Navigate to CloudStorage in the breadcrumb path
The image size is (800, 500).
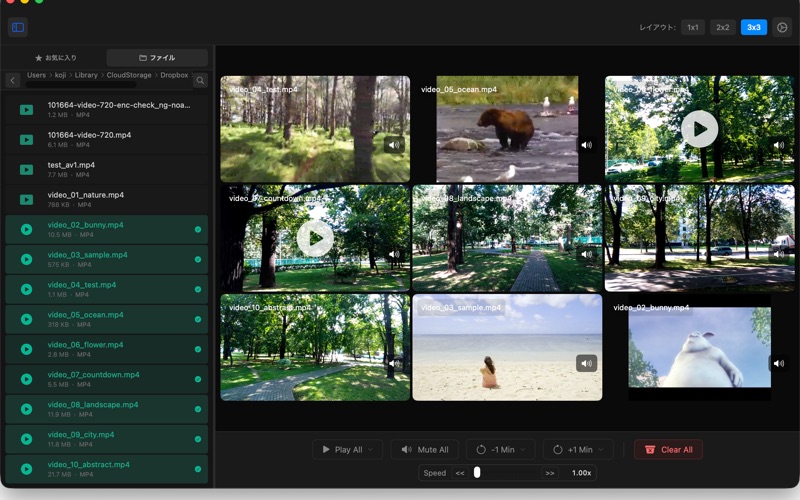pyautogui.click(x=129, y=75)
